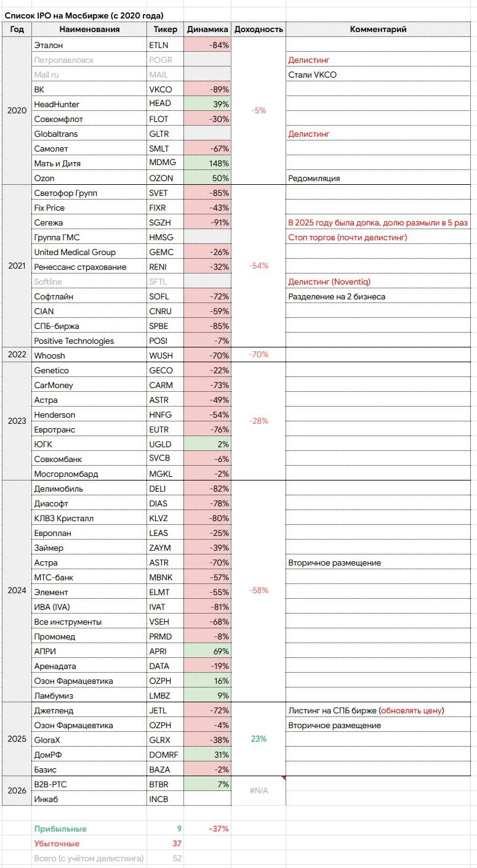Click the note indicator triangle in comment column
The image size is (477, 868).
click(284, 779)
